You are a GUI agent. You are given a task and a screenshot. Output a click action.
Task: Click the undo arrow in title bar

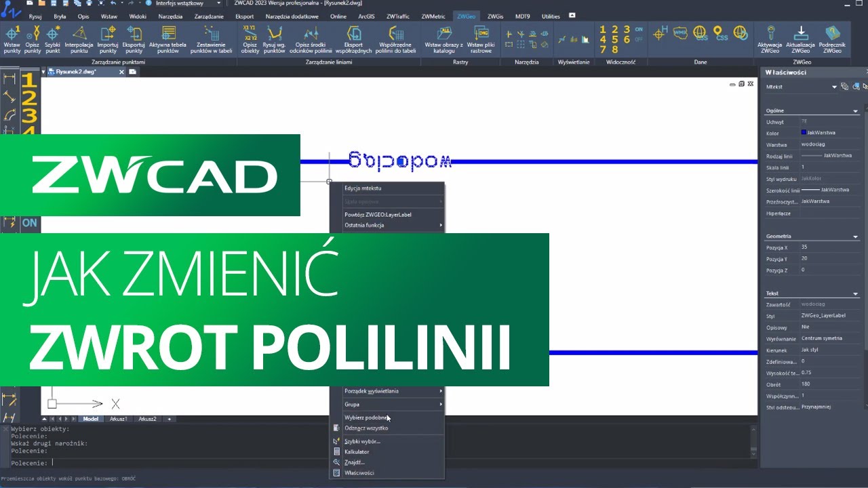pyautogui.click(x=113, y=3)
